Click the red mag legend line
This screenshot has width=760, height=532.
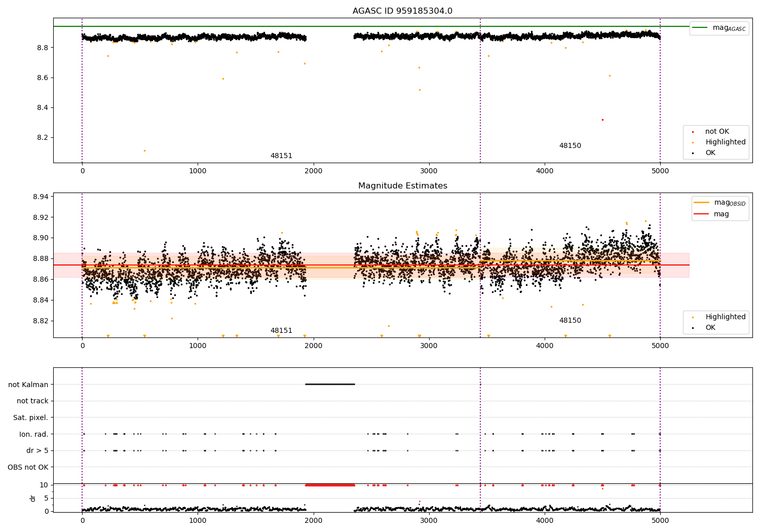pyautogui.click(x=702, y=214)
